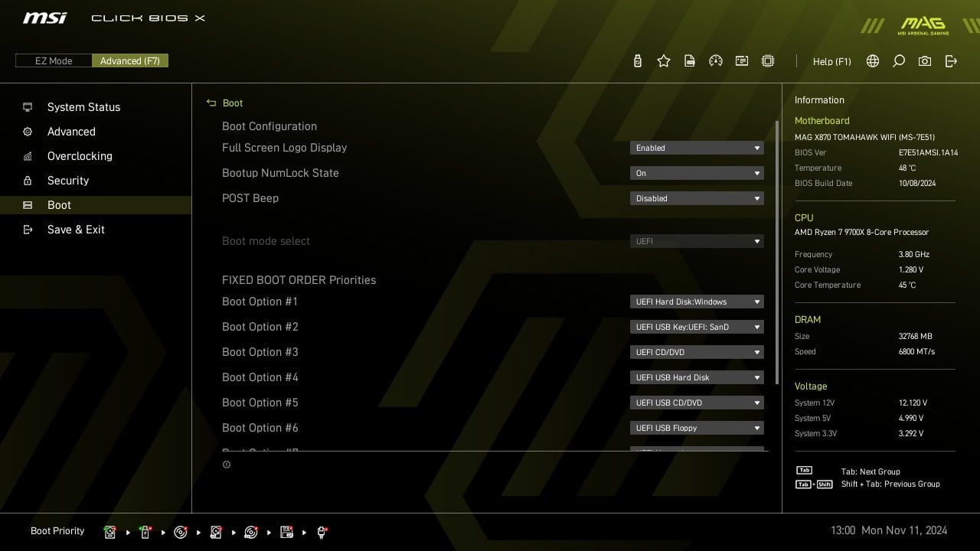This screenshot has width=980, height=551.
Task: Click the MAG Arsenal Gaming logo
Action: coord(923,24)
